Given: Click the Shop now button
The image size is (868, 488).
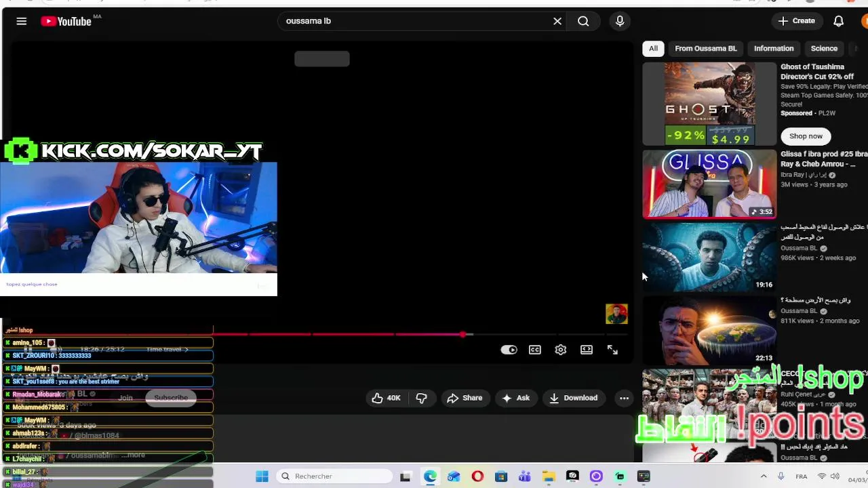Looking at the screenshot, I should click(806, 136).
